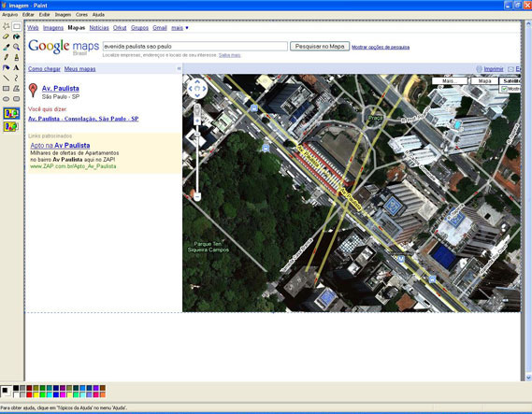Select the rectangular Select tool
The width and height of the screenshot is (532, 414).
16,26
